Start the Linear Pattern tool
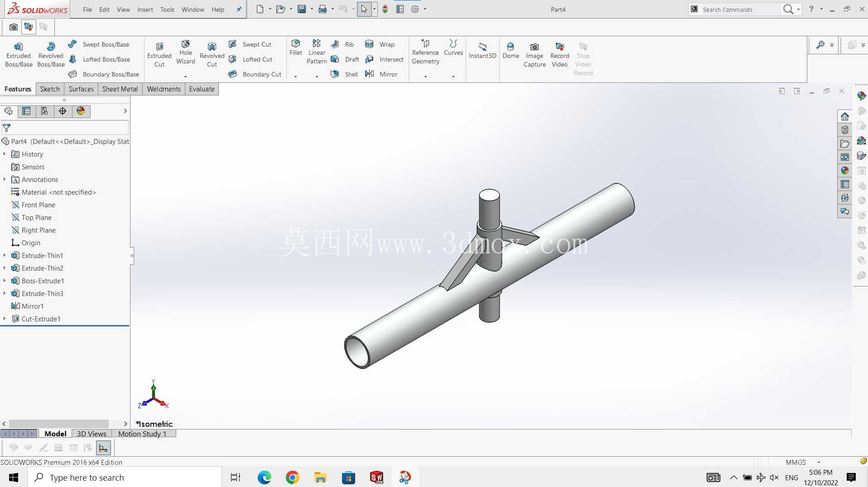This screenshot has height=487, width=868. point(317,52)
